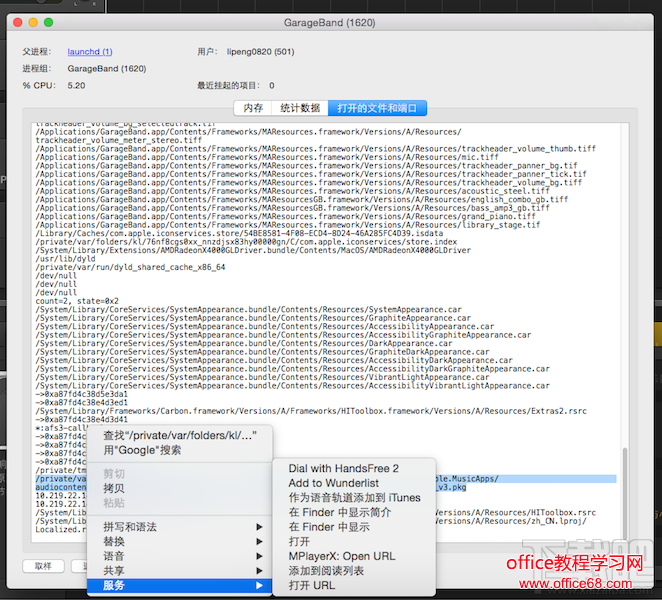The height and width of the screenshot is (600, 662).
Task: Click the file list vertical scrollbar thumb
Action: coord(625,493)
